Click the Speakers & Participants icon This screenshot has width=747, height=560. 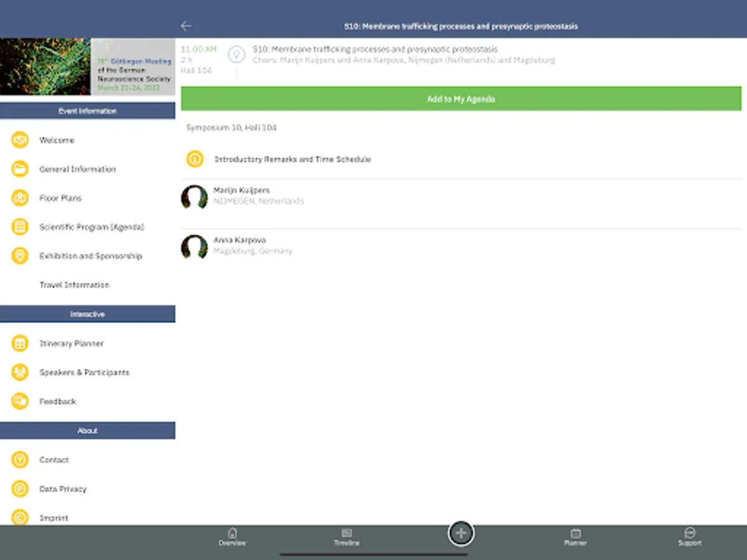[x=20, y=372]
